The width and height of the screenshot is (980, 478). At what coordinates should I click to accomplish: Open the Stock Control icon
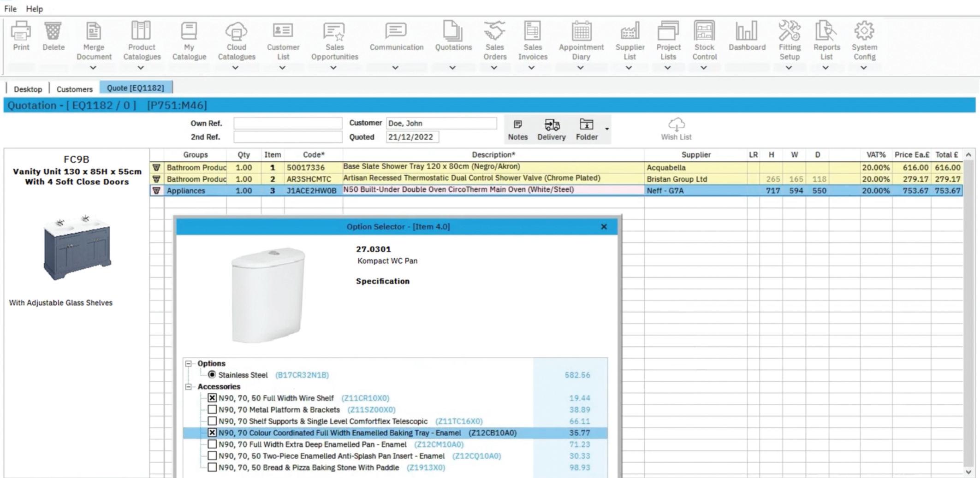[704, 30]
